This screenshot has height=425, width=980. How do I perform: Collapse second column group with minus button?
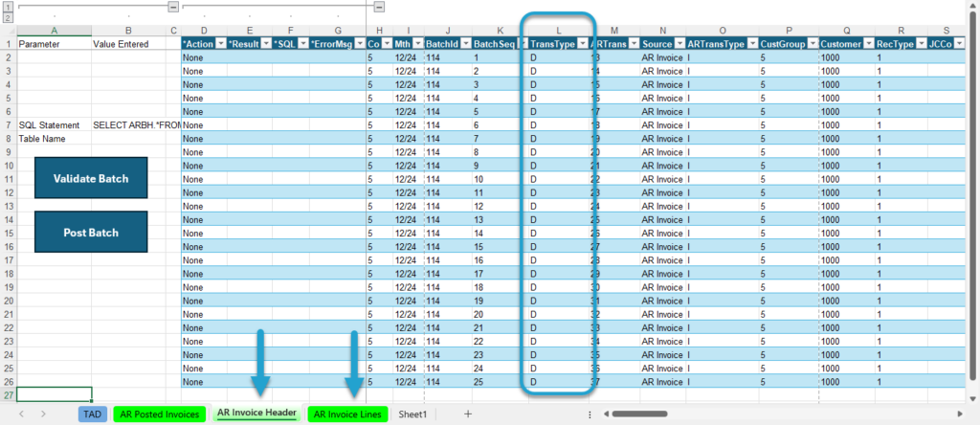(379, 7)
